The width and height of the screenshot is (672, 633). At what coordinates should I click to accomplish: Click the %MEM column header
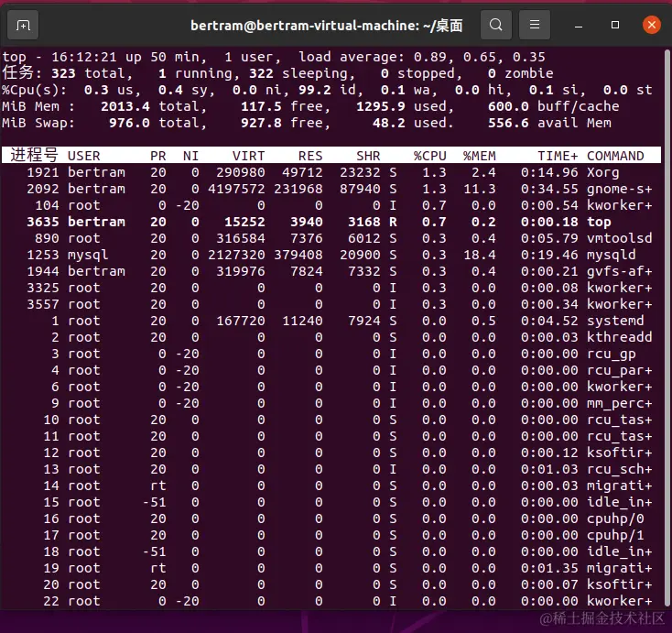coord(480,156)
